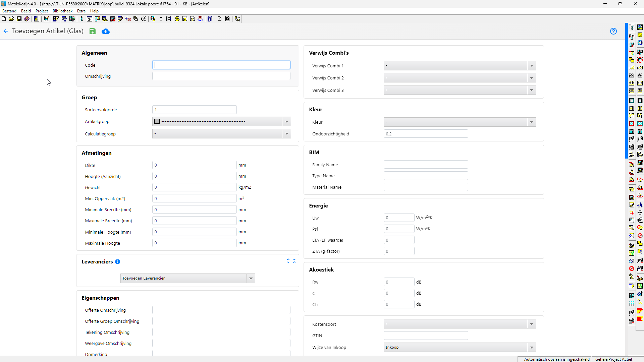Image resolution: width=644 pixels, height=362 pixels.
Task: Activate the 3D export toolbar icon
Action: coord(200,19)
